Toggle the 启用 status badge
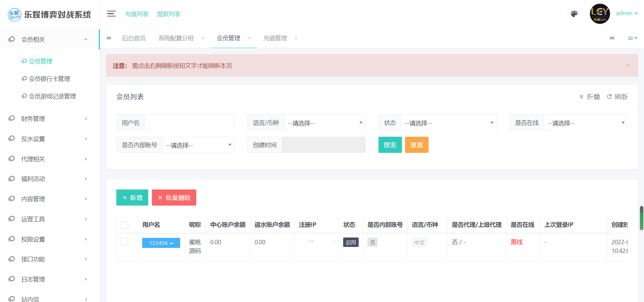 tap(351, 242)
